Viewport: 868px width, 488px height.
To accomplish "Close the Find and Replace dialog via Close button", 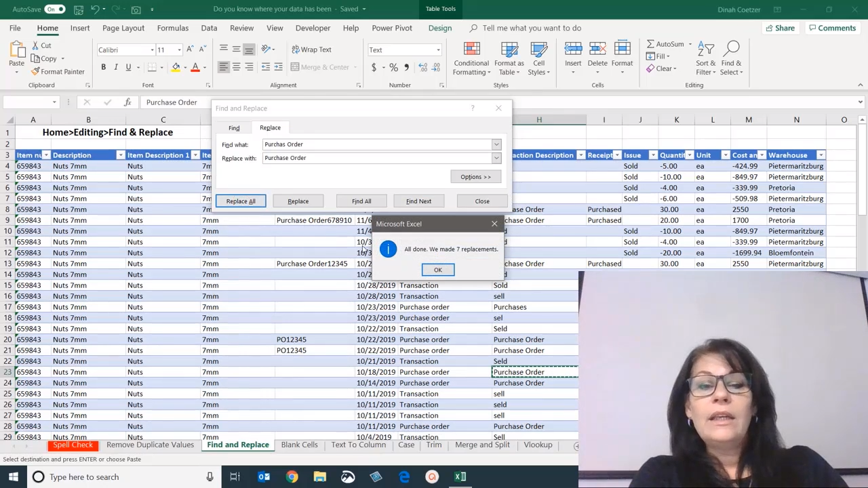I will 482,201.
